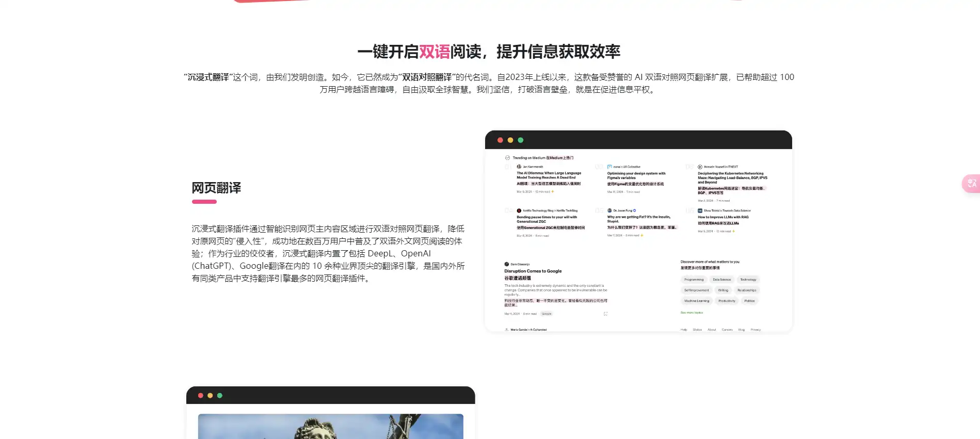Click the pink highlighted '双语' in the headline
This screenshot has width=980, height=439.
(435, 52)
